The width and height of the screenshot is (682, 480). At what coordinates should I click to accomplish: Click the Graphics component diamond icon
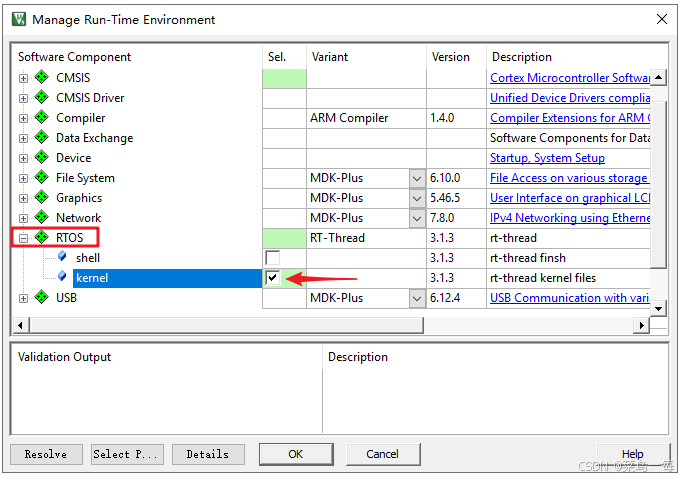42,197
